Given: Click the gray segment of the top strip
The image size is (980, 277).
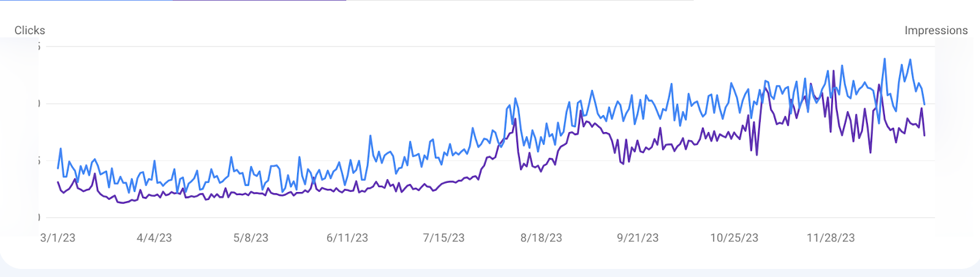Looking at the screenshot, I should coord(519,1).
